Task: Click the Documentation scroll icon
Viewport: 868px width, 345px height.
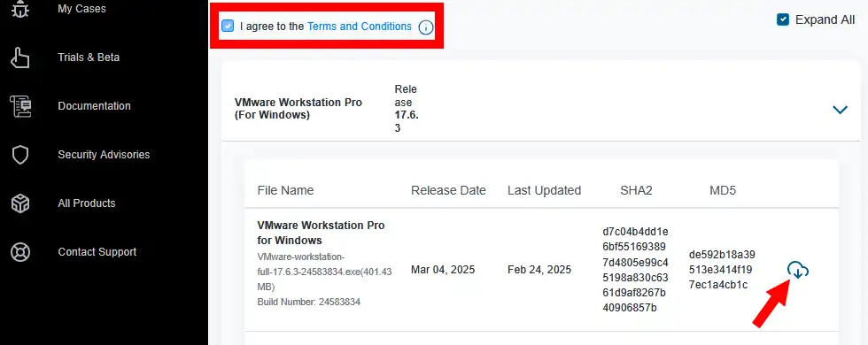Action: (20, 106)
